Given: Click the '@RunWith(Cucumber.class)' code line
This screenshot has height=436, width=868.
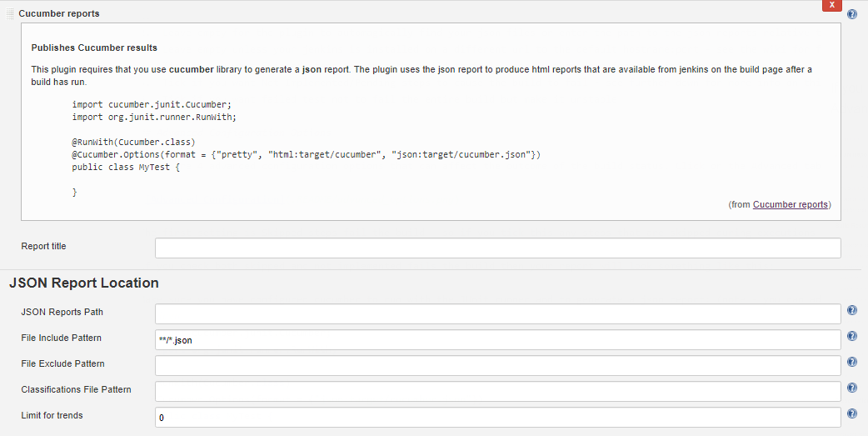Looking at the screenshot, I should click(133, 142).
